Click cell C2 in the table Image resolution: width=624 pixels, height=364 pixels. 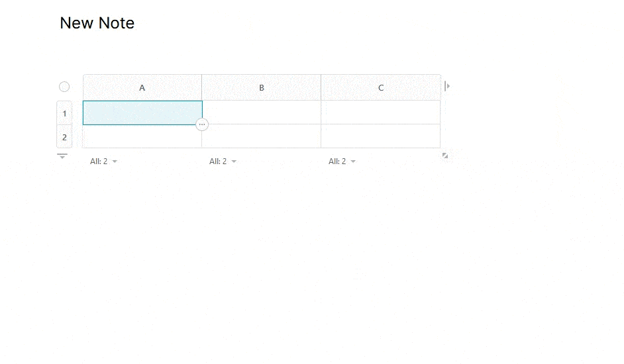click(381, 136)
